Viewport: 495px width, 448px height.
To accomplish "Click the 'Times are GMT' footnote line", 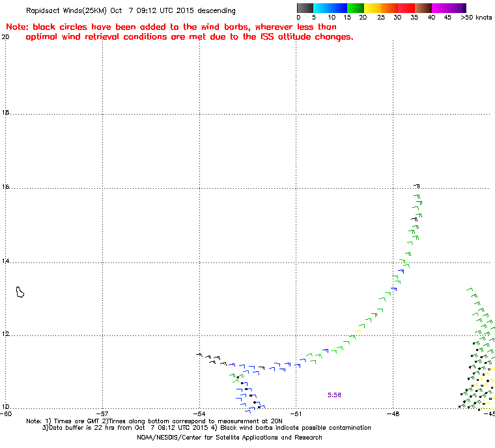I will [x=154, y=421].
